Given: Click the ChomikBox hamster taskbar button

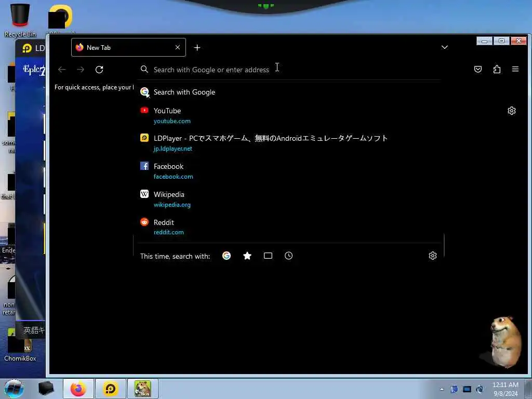Looking at the screenshot, I should 142,389.
